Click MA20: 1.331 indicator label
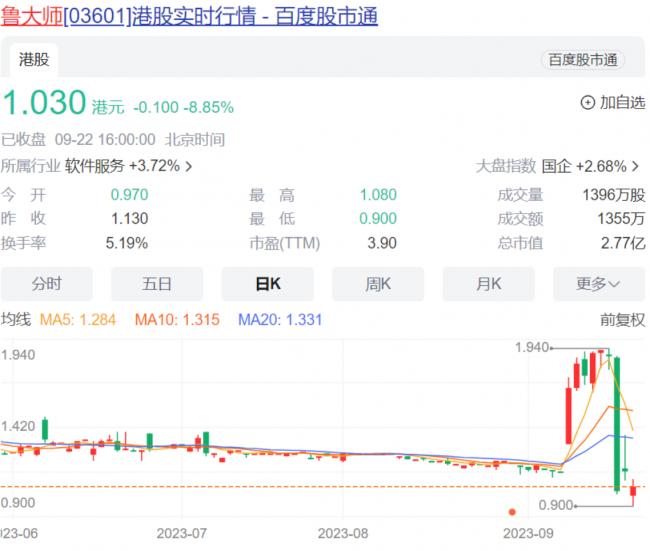 (280, 320)
